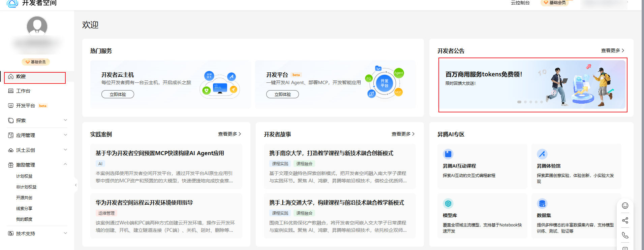Expand the 探索 menu chevron
This screenshot has width=644, height=250.
[x=65, y=120]
